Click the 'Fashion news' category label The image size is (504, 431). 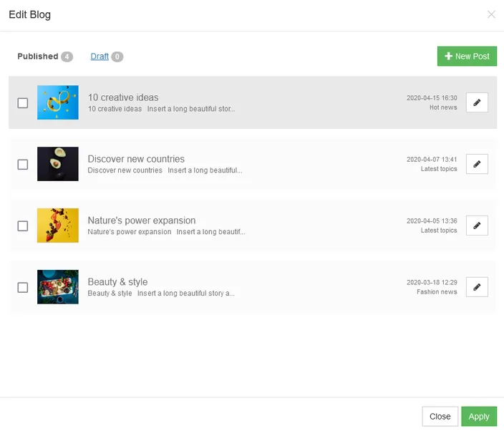click(x=437, y=292)
